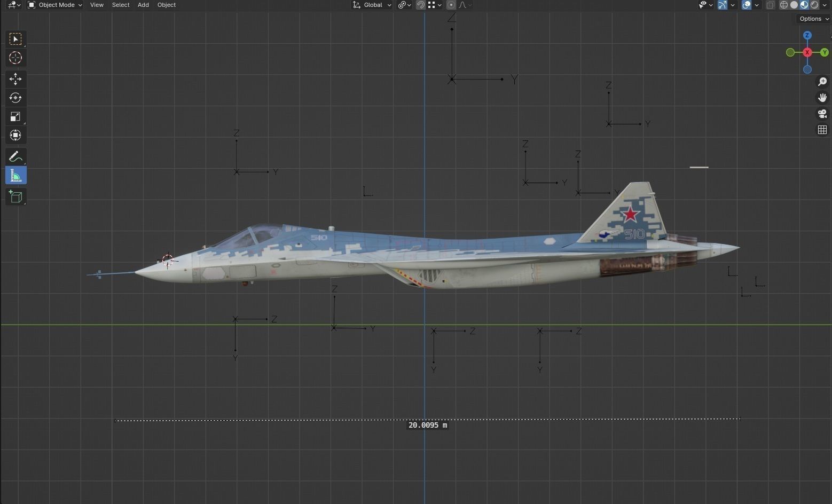The image size is (832, 504).
Task: Switch to rendered viewport shading
Action: (x=814, y=5)
